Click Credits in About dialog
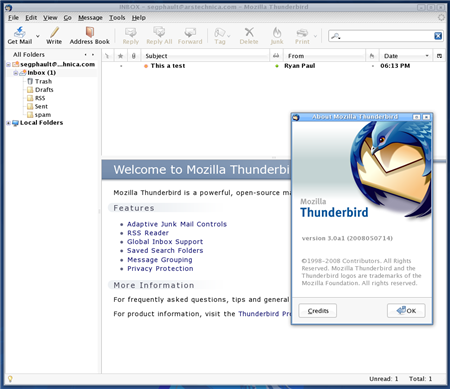Image resolution: width=450 pixels, height=389 pixels. (318, 311)
